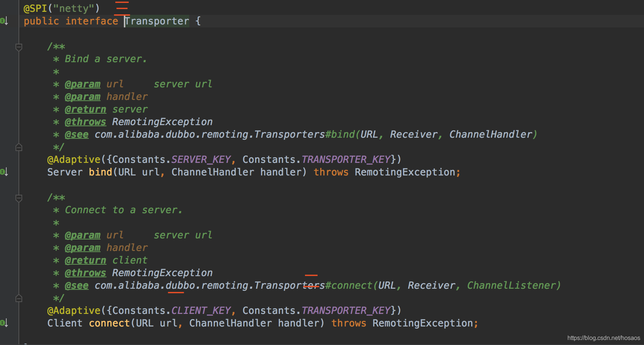Click fold end marker of Bind Javadoc

tap(19, 147)
